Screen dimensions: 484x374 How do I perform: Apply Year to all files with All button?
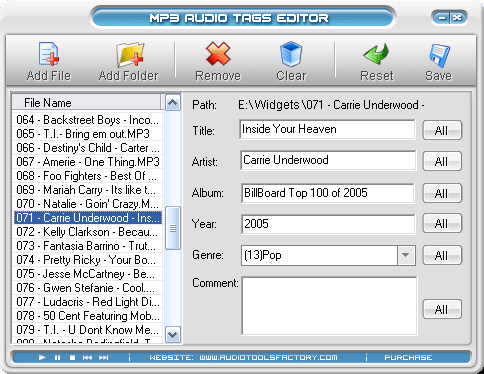pos(442,223)
